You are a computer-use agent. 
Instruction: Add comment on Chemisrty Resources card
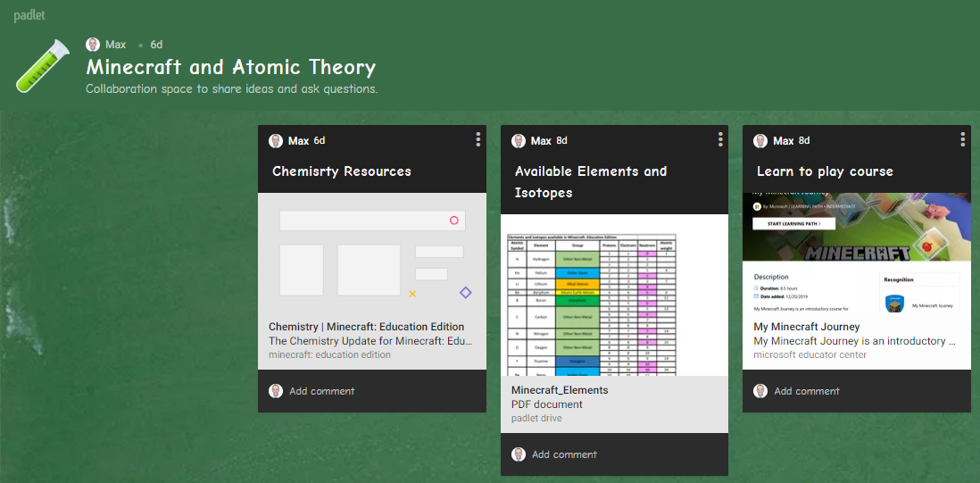(322, 391)
